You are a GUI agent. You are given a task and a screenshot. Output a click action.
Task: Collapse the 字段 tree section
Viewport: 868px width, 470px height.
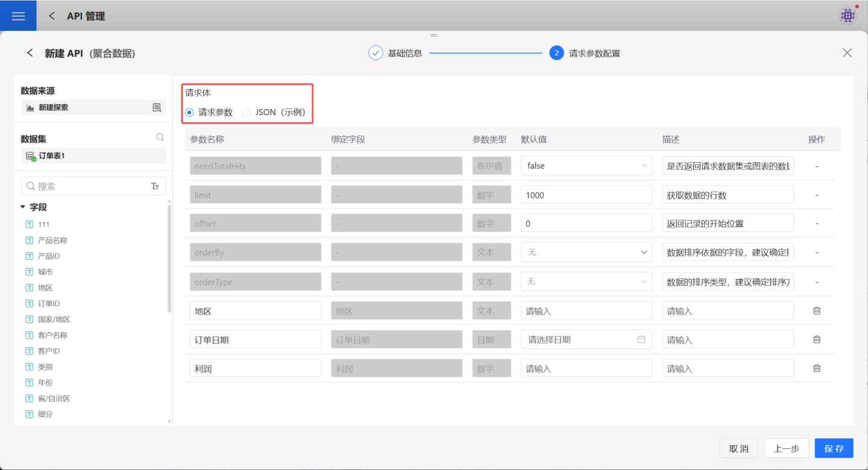pos(23,207)
